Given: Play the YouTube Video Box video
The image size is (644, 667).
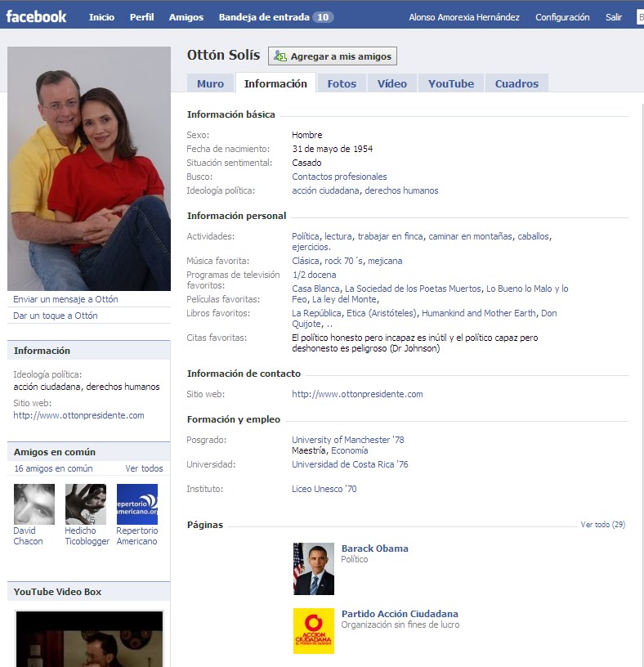Looking at the screenshot, I should point(89,639).
